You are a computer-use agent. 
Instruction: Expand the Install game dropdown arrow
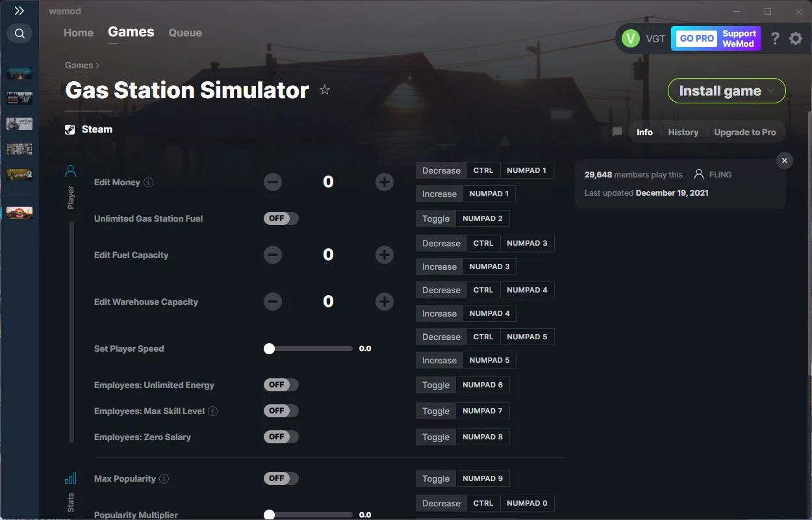click(771, 91)
